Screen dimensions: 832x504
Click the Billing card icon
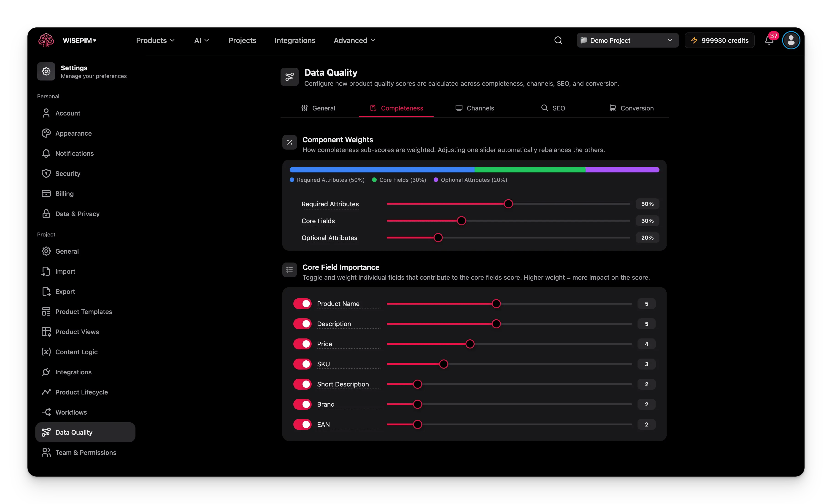46,194
